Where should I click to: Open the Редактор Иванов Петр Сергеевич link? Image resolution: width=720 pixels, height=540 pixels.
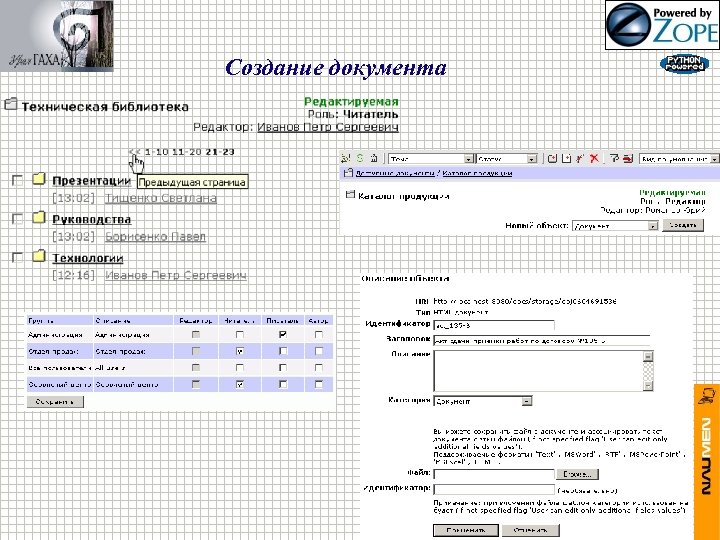328,127
